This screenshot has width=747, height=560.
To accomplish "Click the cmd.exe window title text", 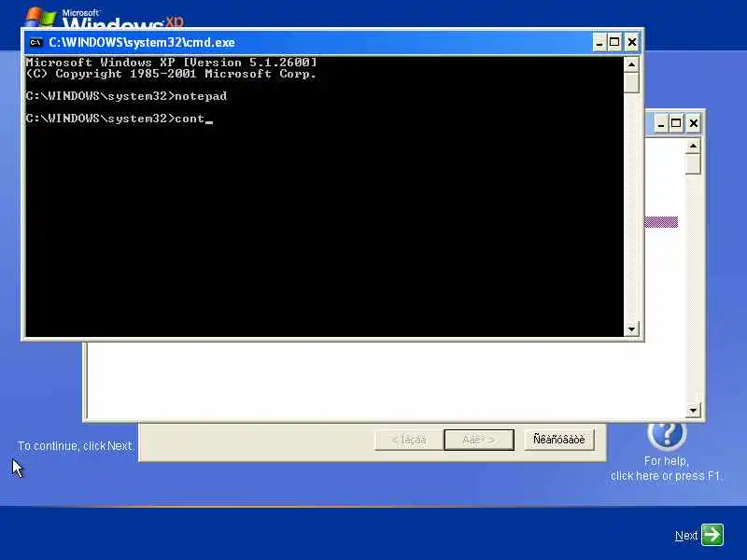I will point(142,42).
